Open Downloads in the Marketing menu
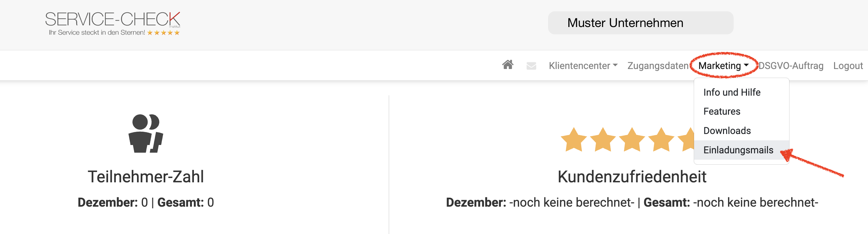Image resolution: width=868 pixels, height=234 pixels. (x=727, y=131)
